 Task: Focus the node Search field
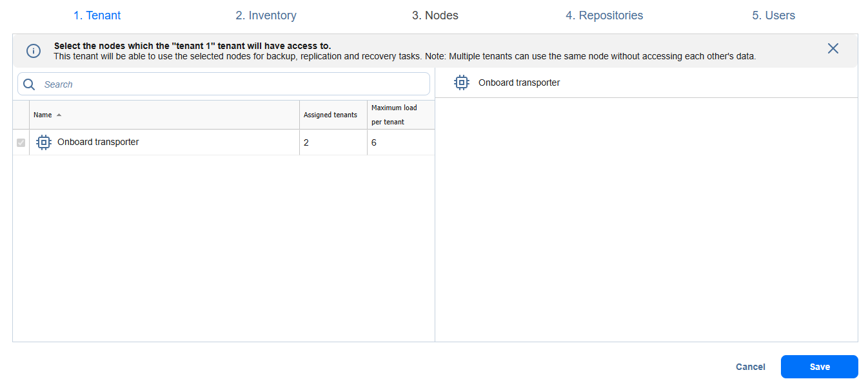[x=232, y=84]
